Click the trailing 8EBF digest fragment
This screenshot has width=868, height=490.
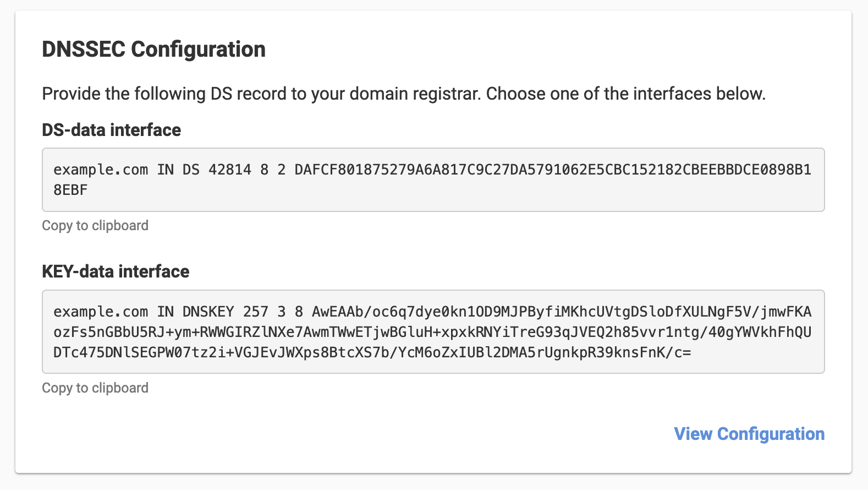[x=70, y=190]
